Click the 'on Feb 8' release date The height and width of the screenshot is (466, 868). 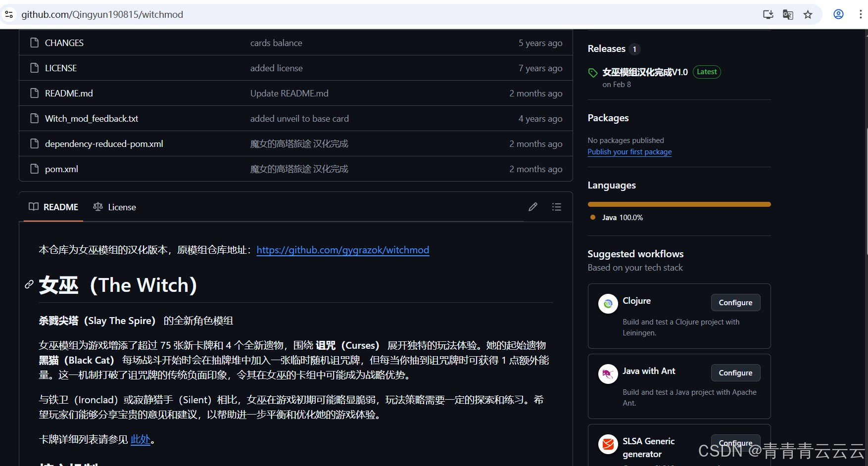coord(617,85)
